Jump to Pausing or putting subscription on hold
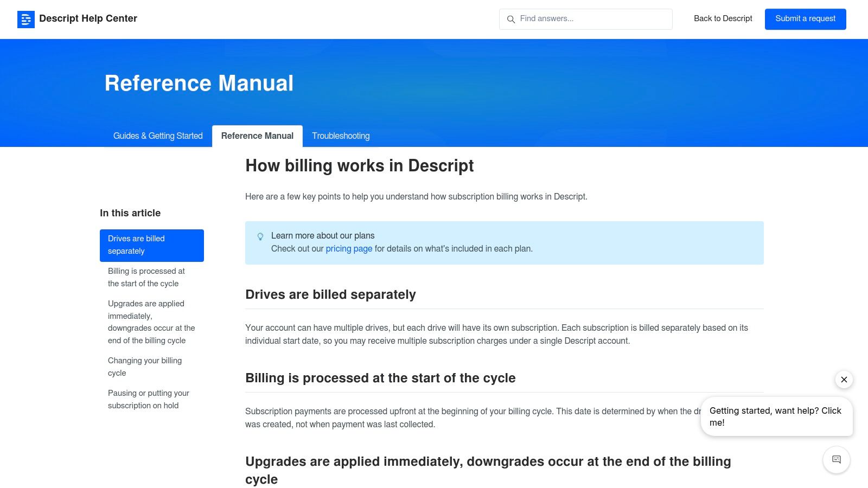Screen dimensions: 868x488 [148, 399]
